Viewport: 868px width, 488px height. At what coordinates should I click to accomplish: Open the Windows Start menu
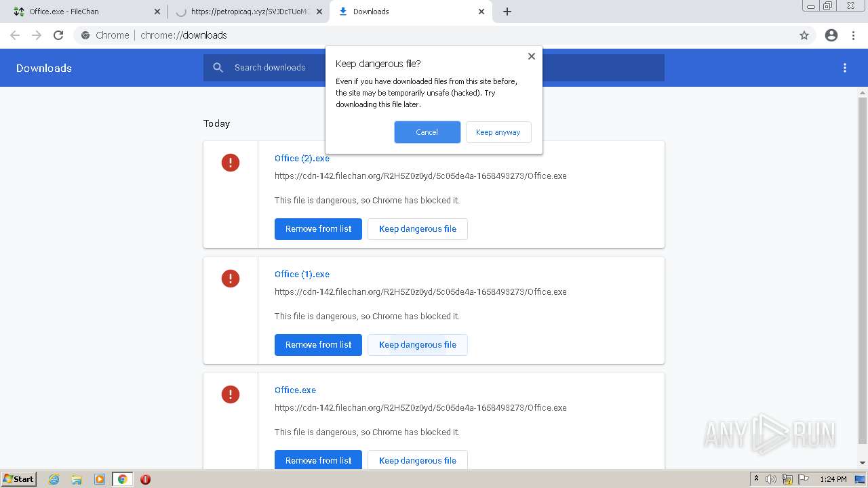(x=19, y=479)
